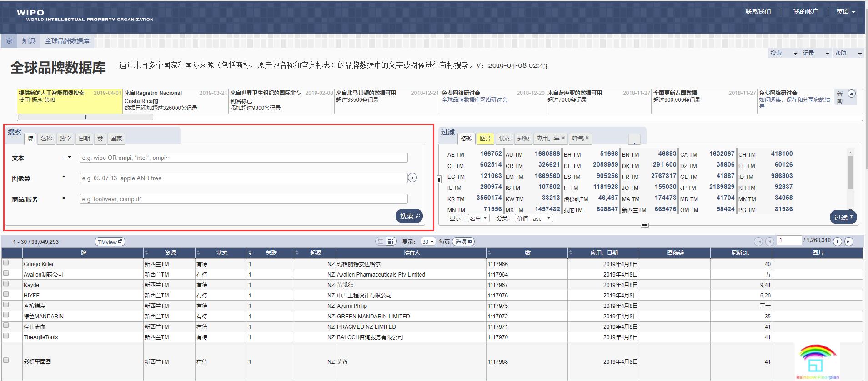This screenshot has width=868, height=381.
Task: Open the 起源 filter tab
Action: pos(523,139)
